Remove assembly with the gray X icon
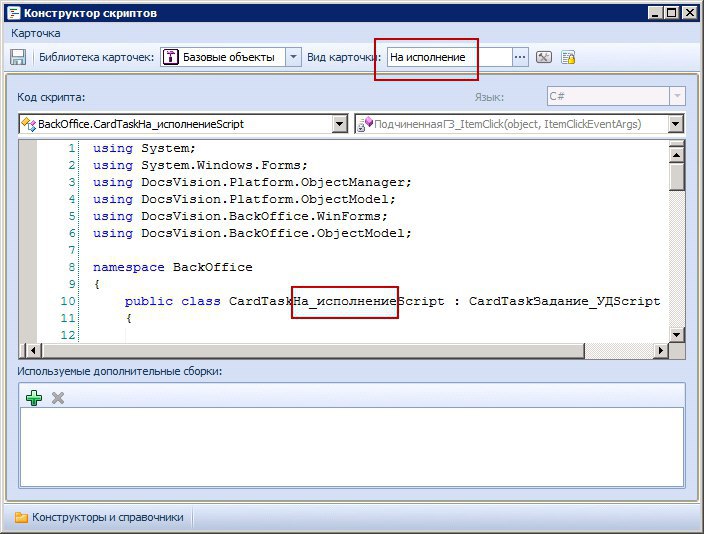 (58, 397)
